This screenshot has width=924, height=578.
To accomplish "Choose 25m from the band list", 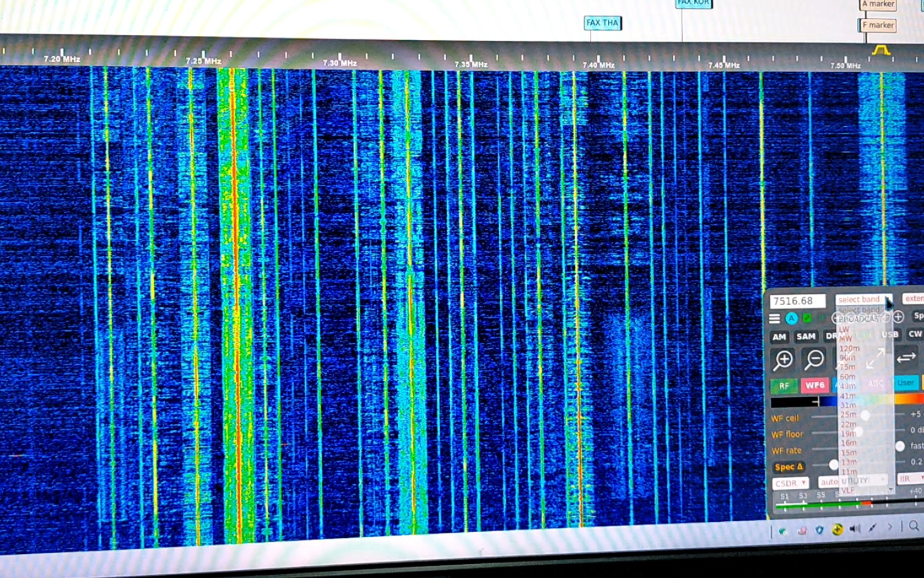I will pos(848,415).
